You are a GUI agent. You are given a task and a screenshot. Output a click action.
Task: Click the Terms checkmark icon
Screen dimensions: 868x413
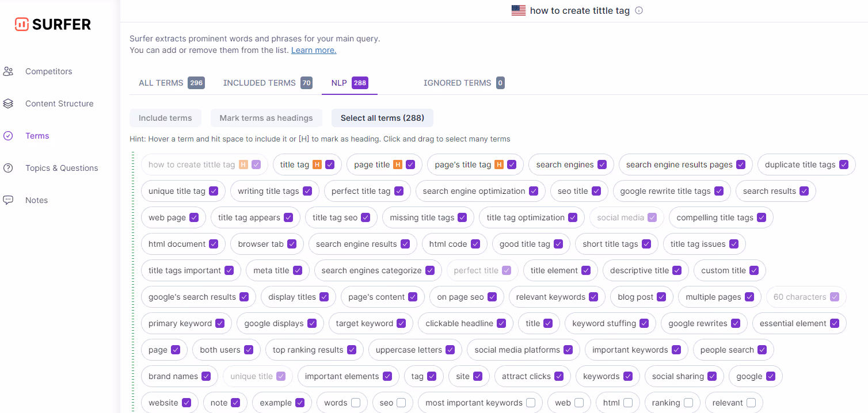pos(8,136)
